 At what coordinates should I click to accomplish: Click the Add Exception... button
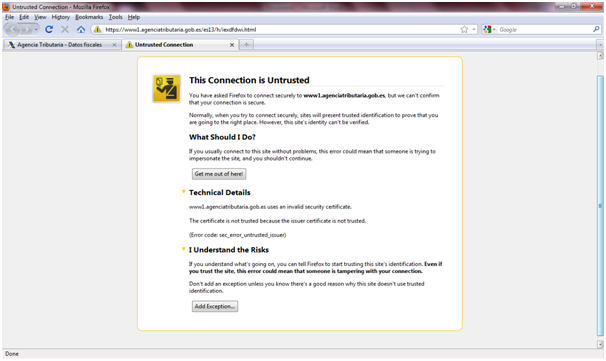(x=215, y=307)
